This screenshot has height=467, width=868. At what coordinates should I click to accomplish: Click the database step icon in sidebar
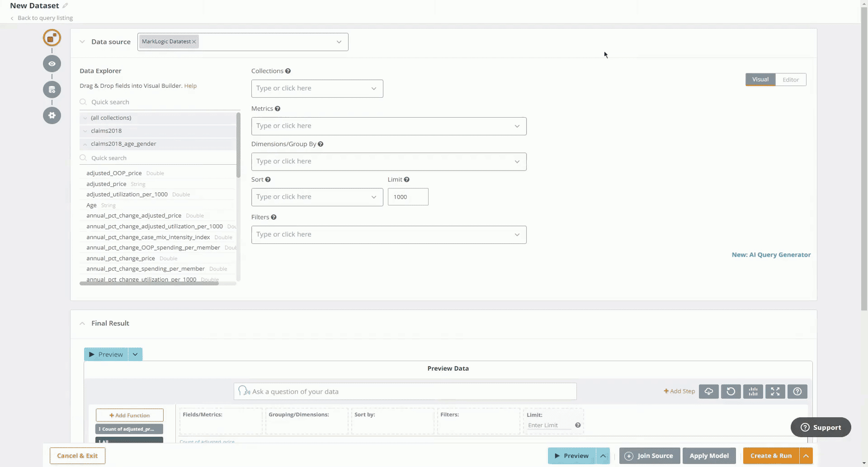[52, 90]
